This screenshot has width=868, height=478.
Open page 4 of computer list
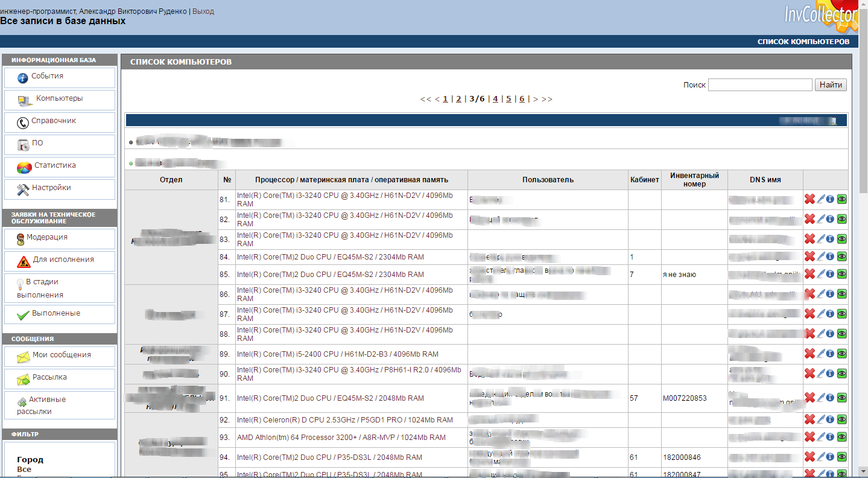tap(495, 99)
